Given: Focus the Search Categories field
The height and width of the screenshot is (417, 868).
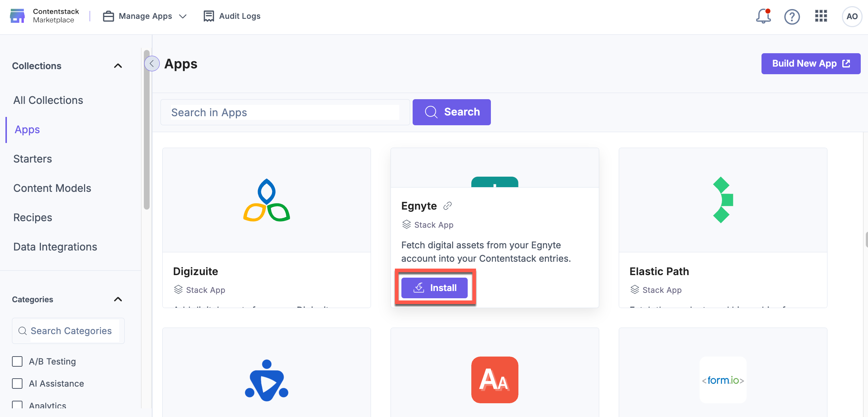Looking at the screenshot, I should coord(68,331).
